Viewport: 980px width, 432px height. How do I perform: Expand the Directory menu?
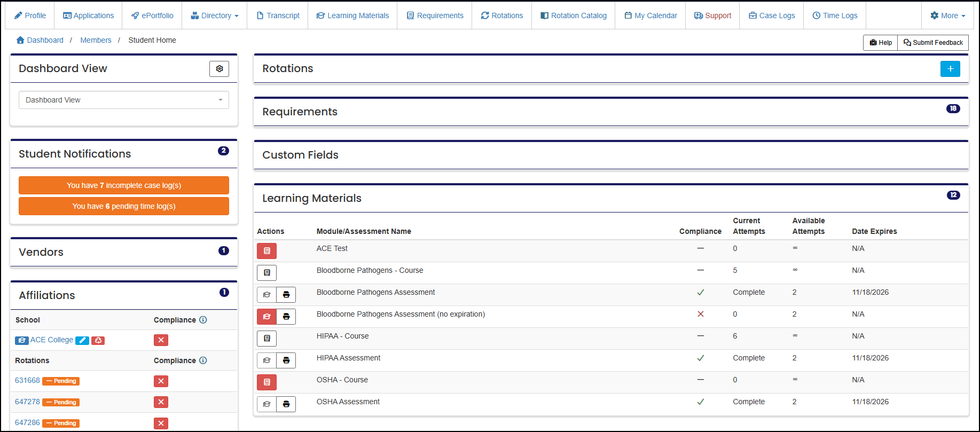(x=215, y=15)
